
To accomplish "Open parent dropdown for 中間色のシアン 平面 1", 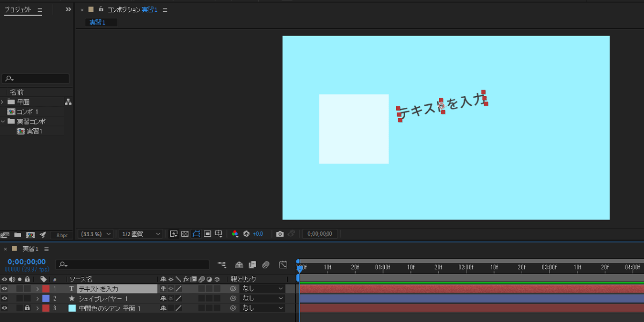I will pos(262,308).
